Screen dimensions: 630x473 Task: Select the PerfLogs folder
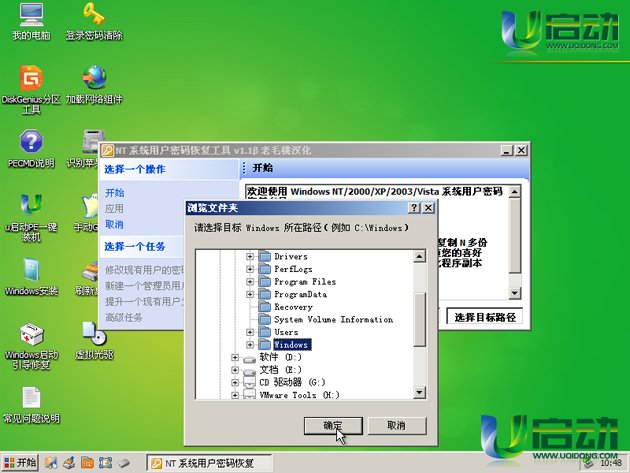[x=293, y=269]
